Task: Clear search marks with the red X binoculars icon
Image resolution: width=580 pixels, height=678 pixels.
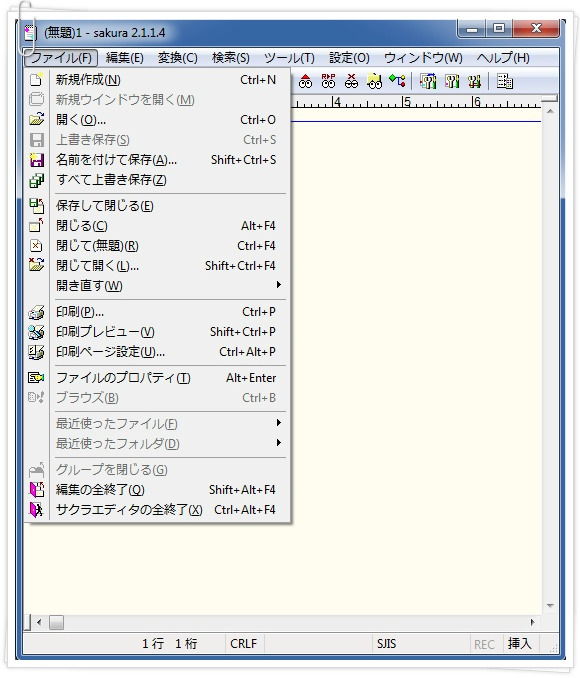Action: pos(351,81)
